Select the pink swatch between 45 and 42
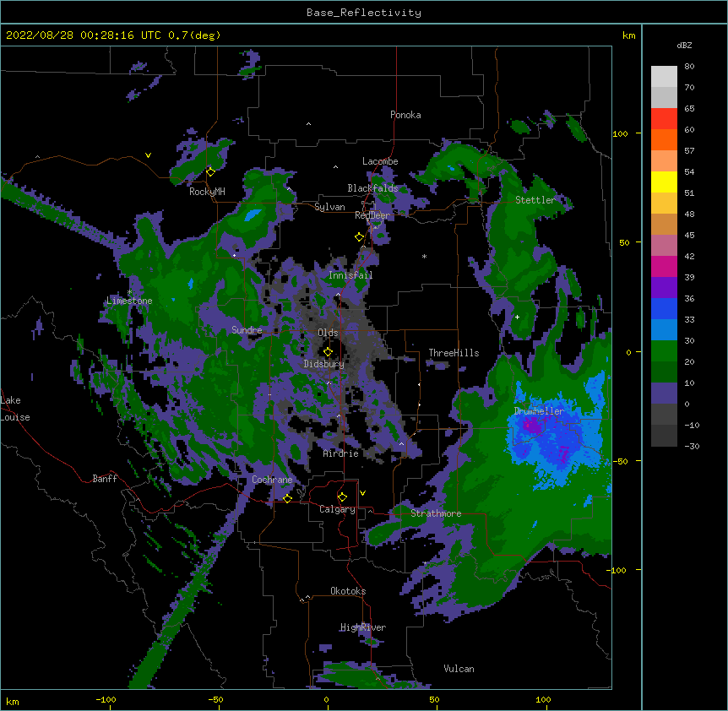The width and height of the screenshot is (728, 711). (x=664, y=246)
